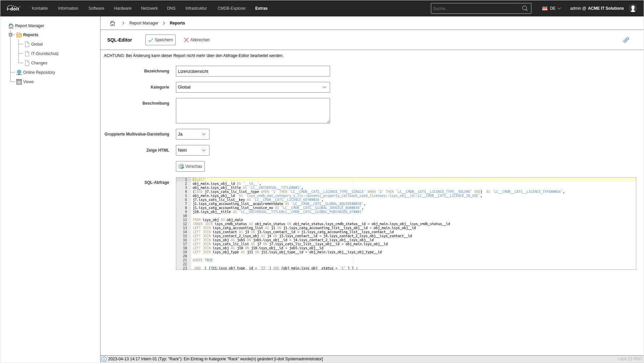
Task: Open the Software menu
Action: pyautogui.click(x=96, y=8)
